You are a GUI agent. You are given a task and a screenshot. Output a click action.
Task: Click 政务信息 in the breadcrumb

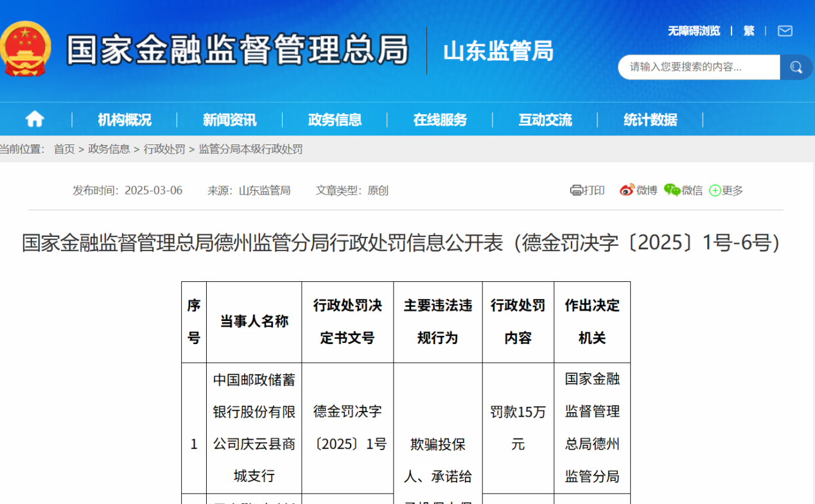click(109, 150)
